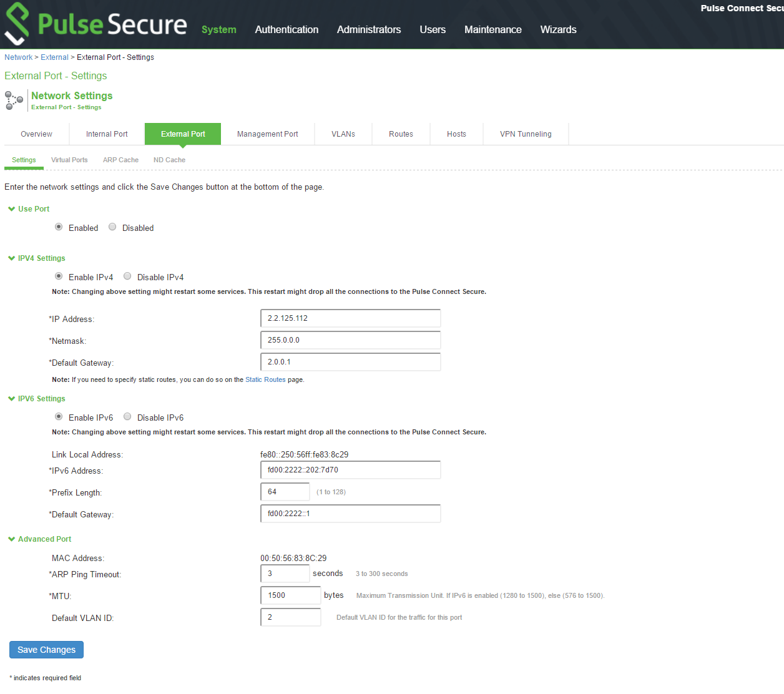Go to Network breadcrumb link
784x694 pixels.
[x=18, y=57]
